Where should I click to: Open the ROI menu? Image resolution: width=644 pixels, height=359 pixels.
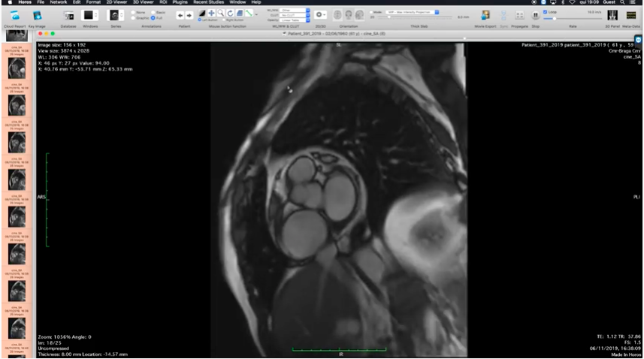pyautogui.click(x=163, y=2)
